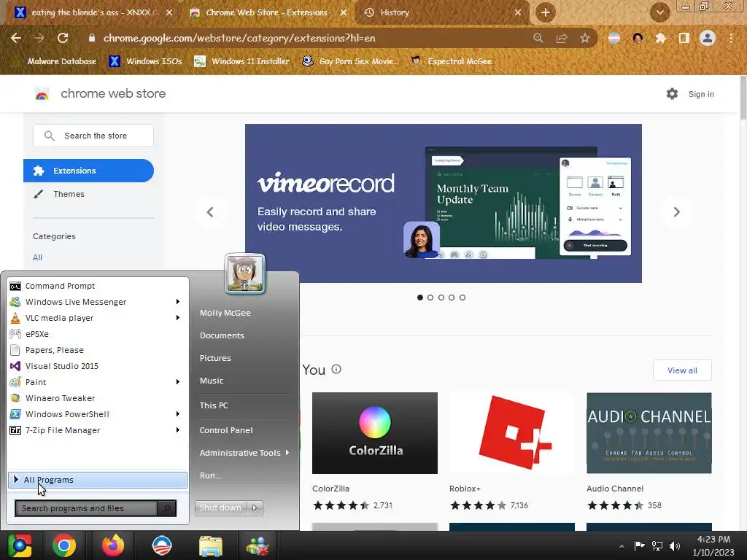
Task: Show previous carousel banner arrow
Action: [x=210, y=212]
